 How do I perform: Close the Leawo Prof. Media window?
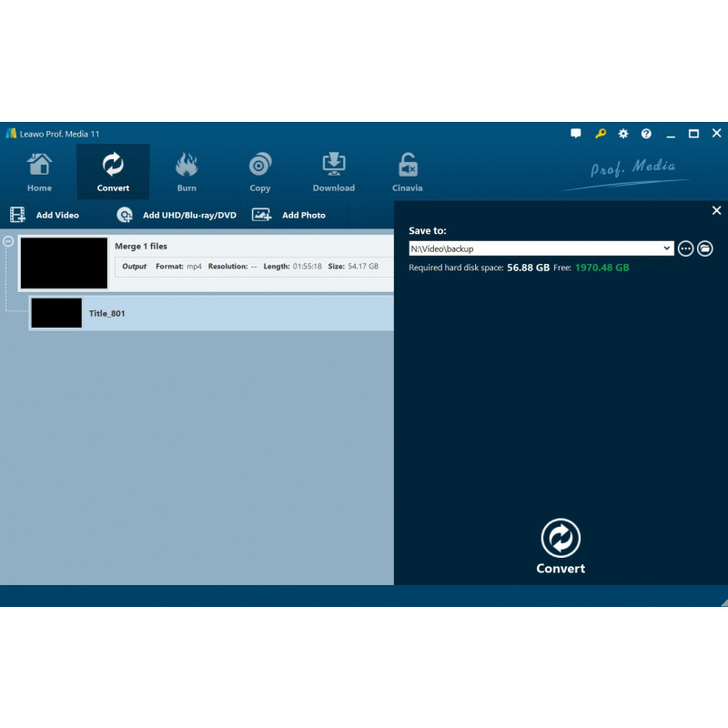pyautogui.click(x=716, y=133)
